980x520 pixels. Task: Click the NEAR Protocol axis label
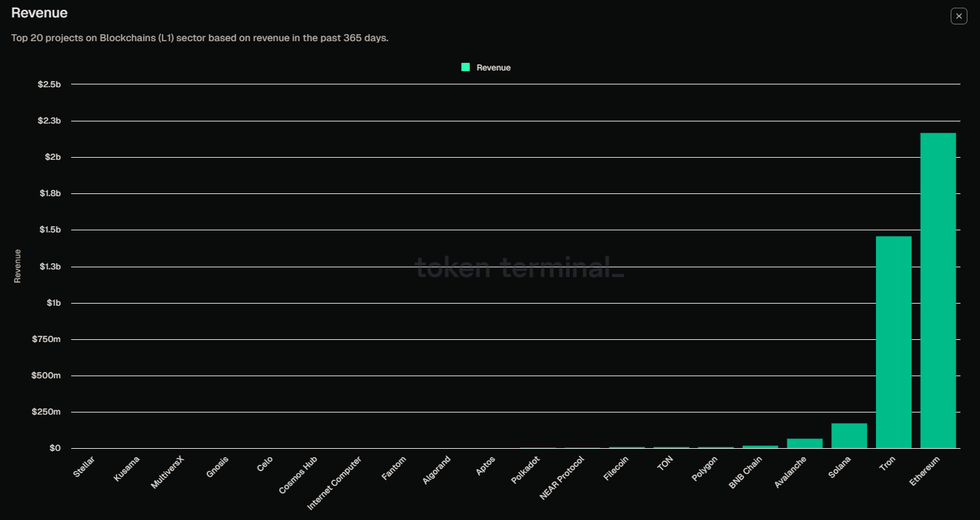tap(562, 477)
